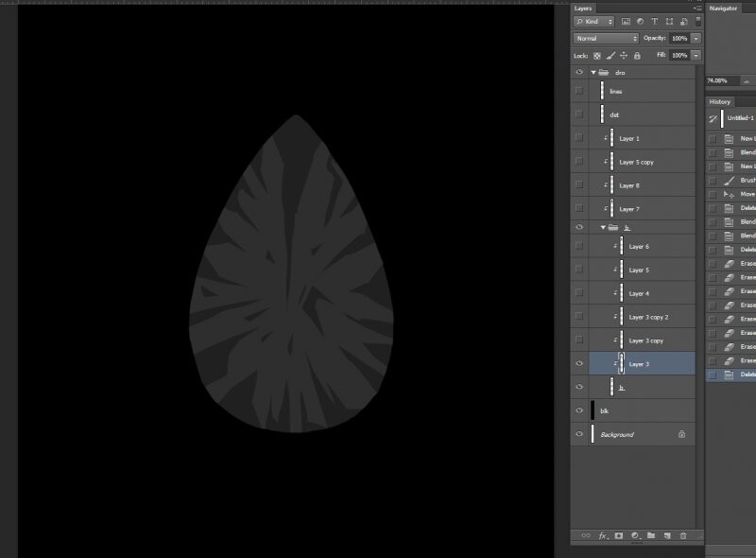
Task: Show the lines layer
Action: pyautogui.click(x=578, y=91)
